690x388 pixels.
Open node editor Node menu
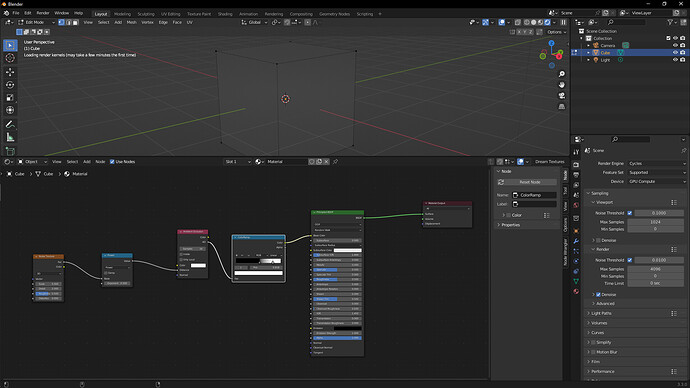tap(100, 162)
